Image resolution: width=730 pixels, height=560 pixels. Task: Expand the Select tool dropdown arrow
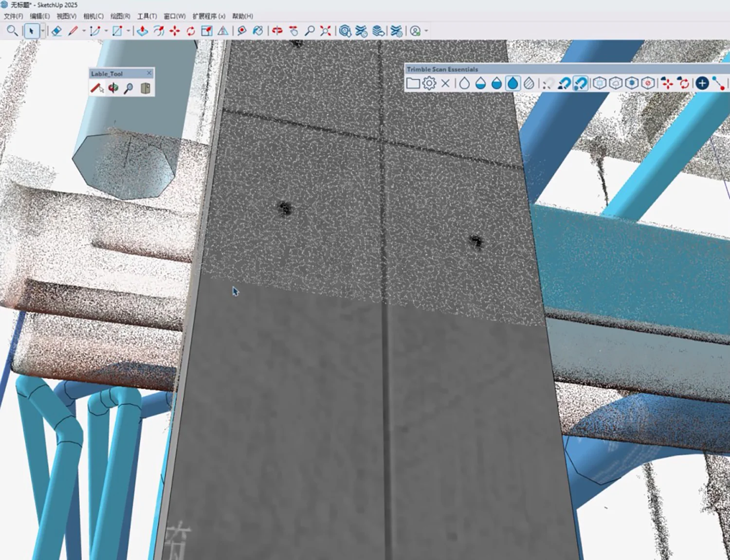coord(43,31)
